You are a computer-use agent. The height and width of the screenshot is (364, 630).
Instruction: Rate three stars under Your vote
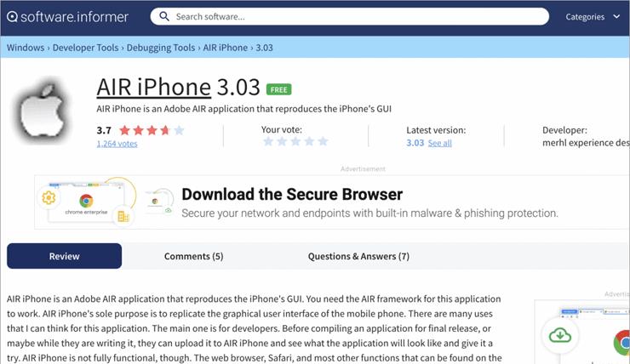pos(295,141)
